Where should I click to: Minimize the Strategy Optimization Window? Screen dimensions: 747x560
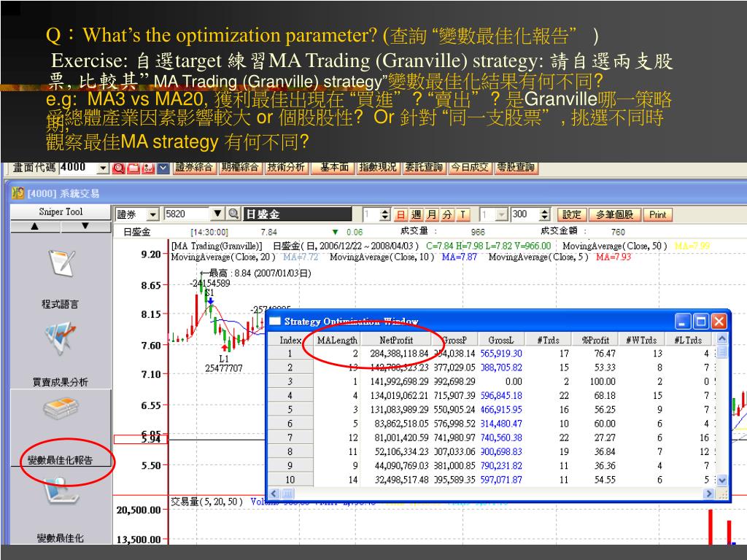click(683, 322)
